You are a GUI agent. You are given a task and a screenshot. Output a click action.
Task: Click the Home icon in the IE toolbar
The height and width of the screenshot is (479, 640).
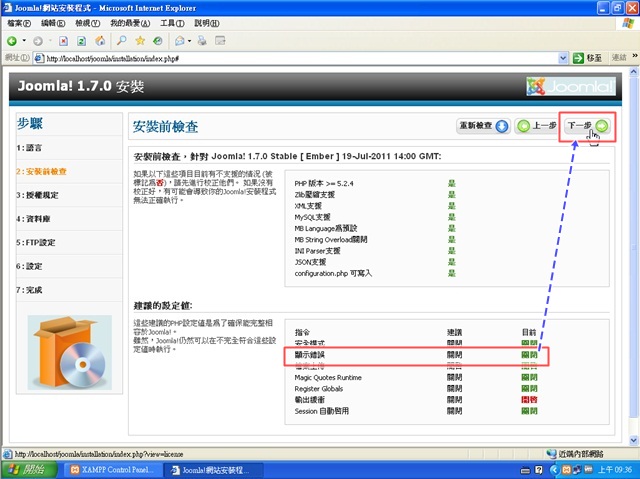(x=100, y=41)
